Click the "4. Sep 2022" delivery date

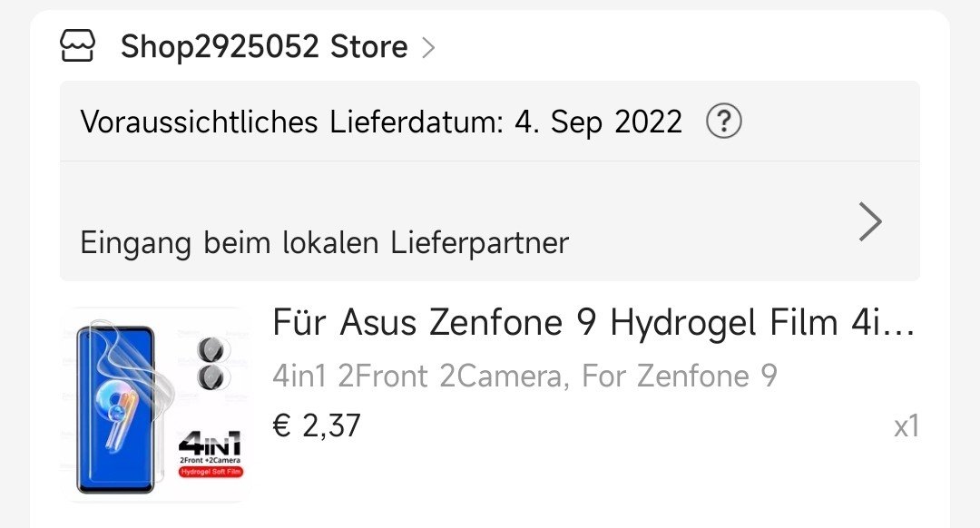pos(598,122)
